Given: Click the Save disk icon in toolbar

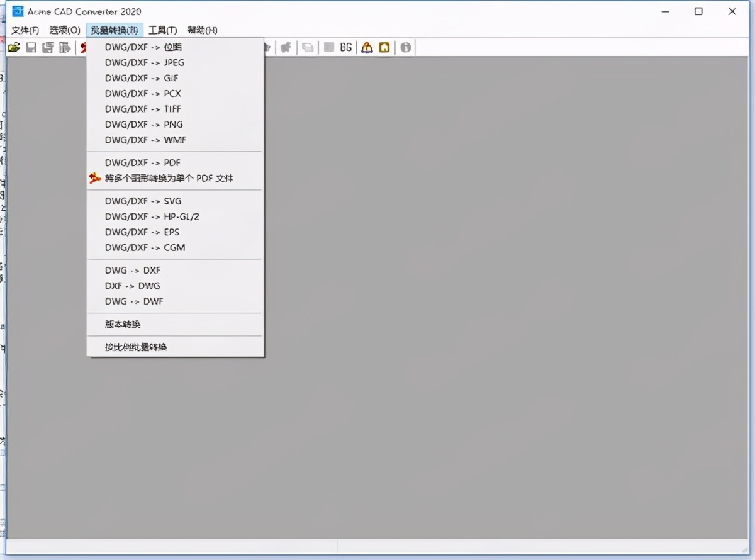Looking at the screenshot, I should click(31, 48).
